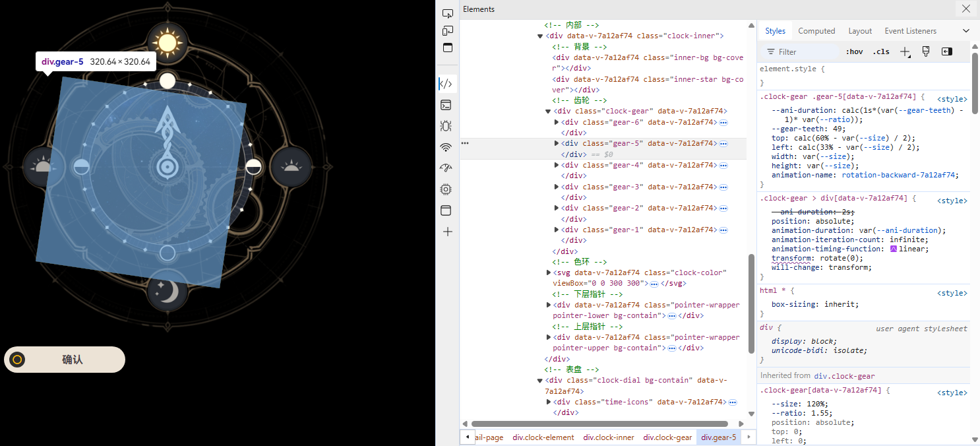Switch to the Layout tab
The height and width of the screenshot is (446, 980).
click(x=860, y=30)
